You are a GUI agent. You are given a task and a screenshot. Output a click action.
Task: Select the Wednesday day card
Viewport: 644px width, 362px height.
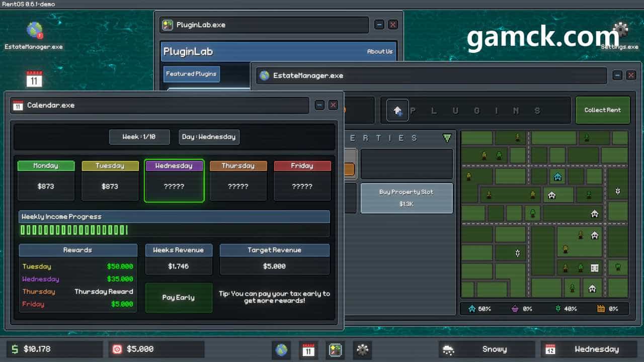coord(174,181)
